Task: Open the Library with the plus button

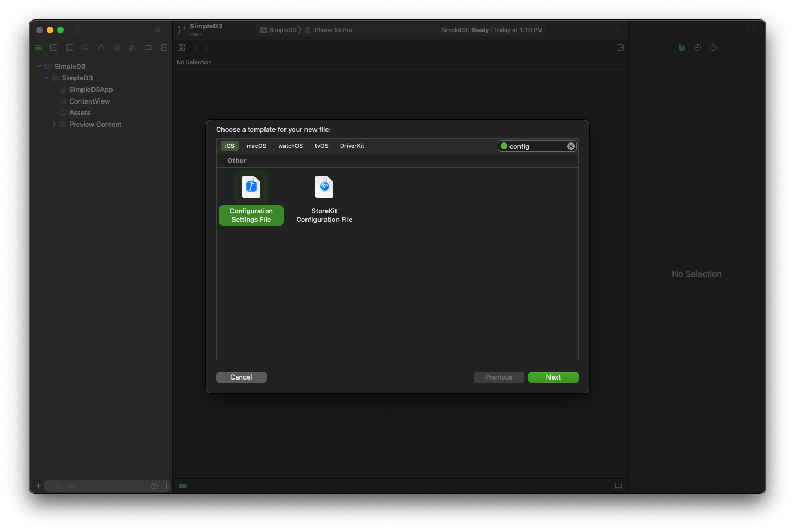Action: pyautogui.click(x=618, y=30)
